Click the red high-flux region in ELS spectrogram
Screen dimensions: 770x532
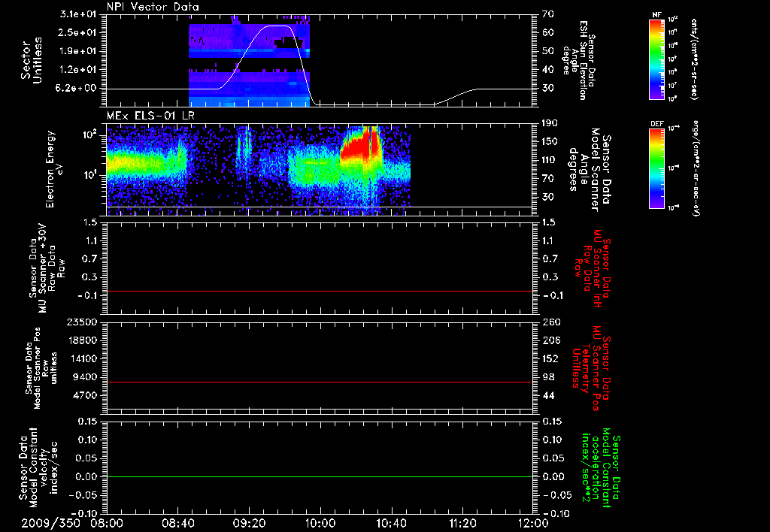click(x=361, y=145)
